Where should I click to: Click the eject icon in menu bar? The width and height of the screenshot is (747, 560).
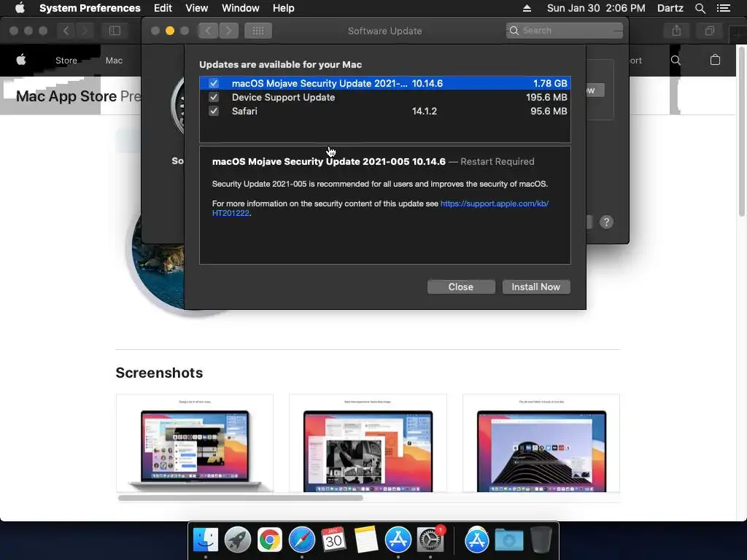527,8
